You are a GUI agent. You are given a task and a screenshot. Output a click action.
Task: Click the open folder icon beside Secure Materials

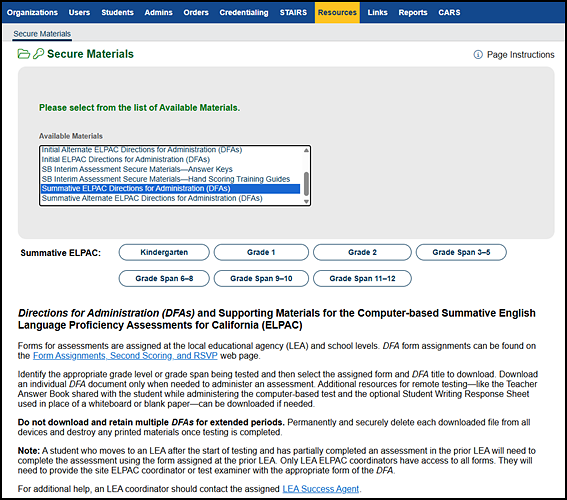[x=24, y=54]
